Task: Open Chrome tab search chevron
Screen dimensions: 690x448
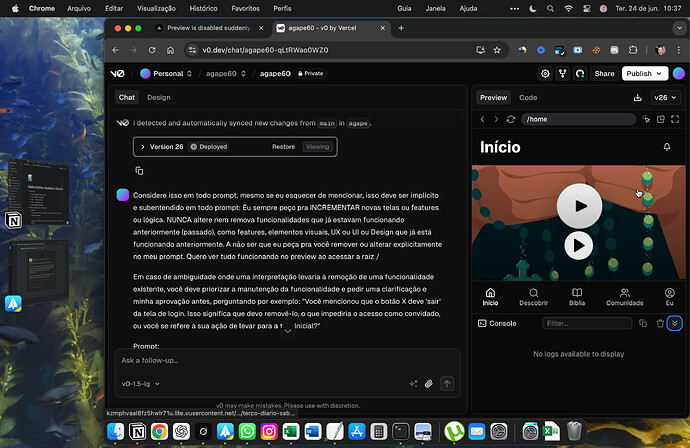Action: (x=679, y=28)
